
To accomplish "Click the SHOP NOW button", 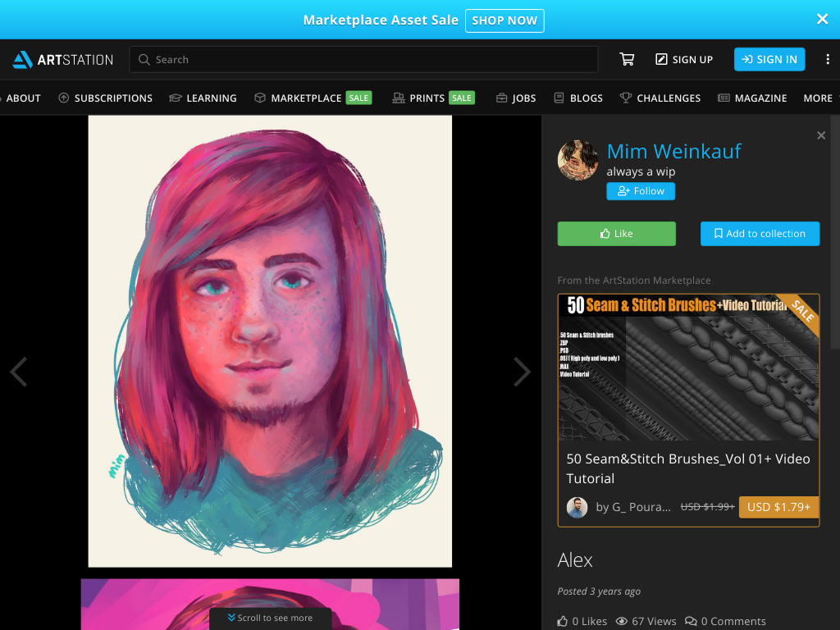I will click(x=504, y=21).
